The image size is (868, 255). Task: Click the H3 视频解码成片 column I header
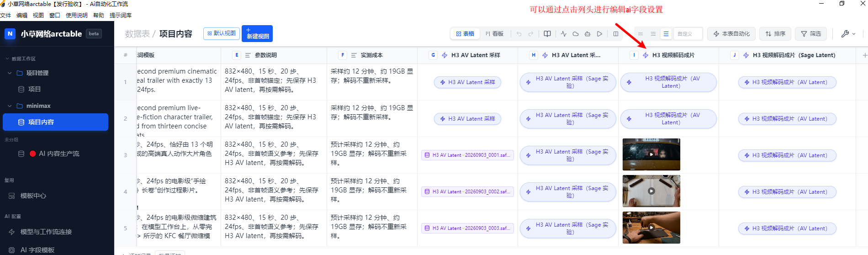click(668, 55)
